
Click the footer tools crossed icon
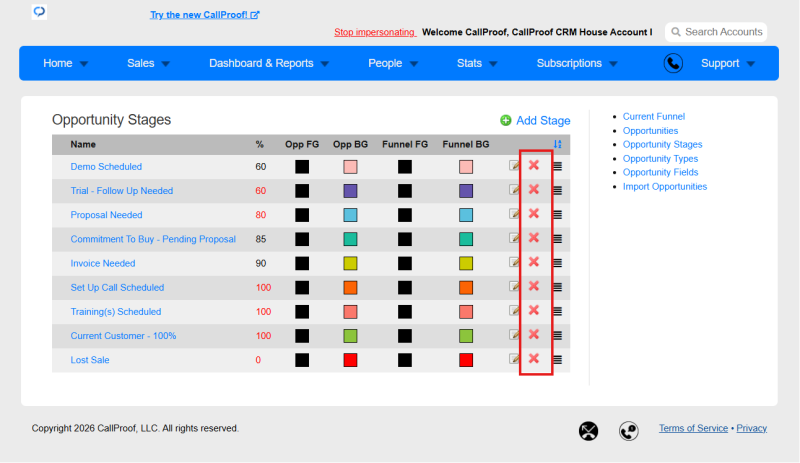[x=588, y=431]
